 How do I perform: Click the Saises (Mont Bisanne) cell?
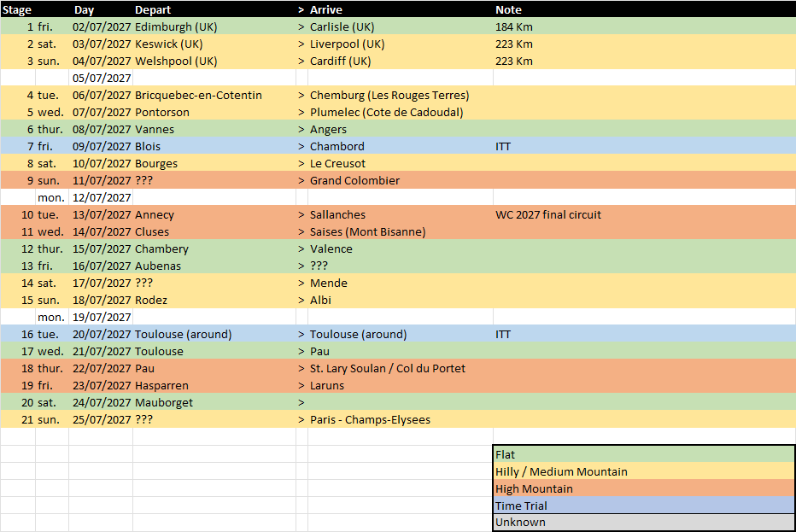click(400, 232)
